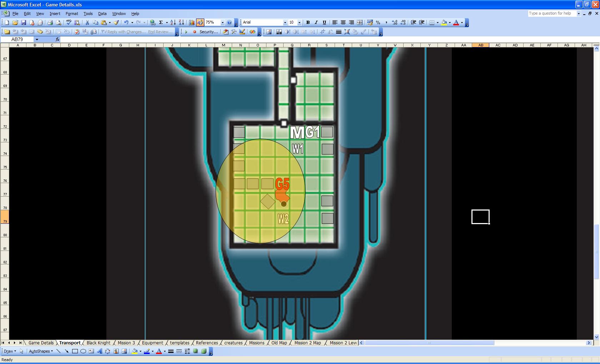The height and width of the screenshot is (364, 600).
Task: Toggle Italic formatting
Action: 316,22
